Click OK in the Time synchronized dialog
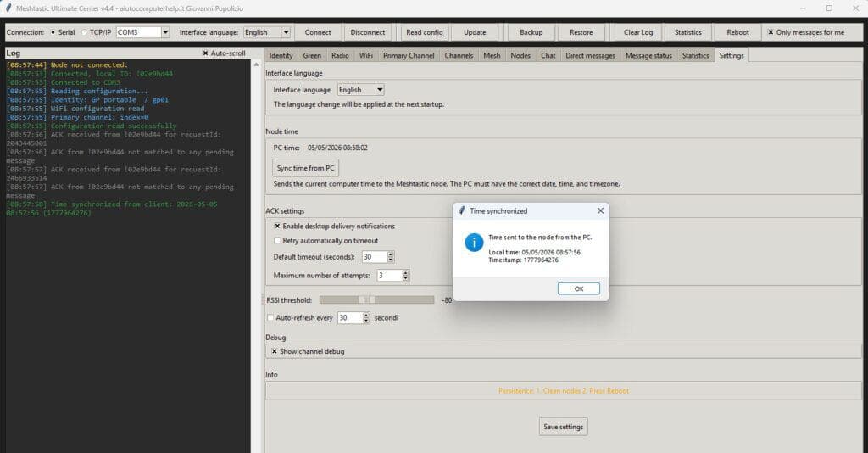868x453 pixels. [x=578, y=288]
